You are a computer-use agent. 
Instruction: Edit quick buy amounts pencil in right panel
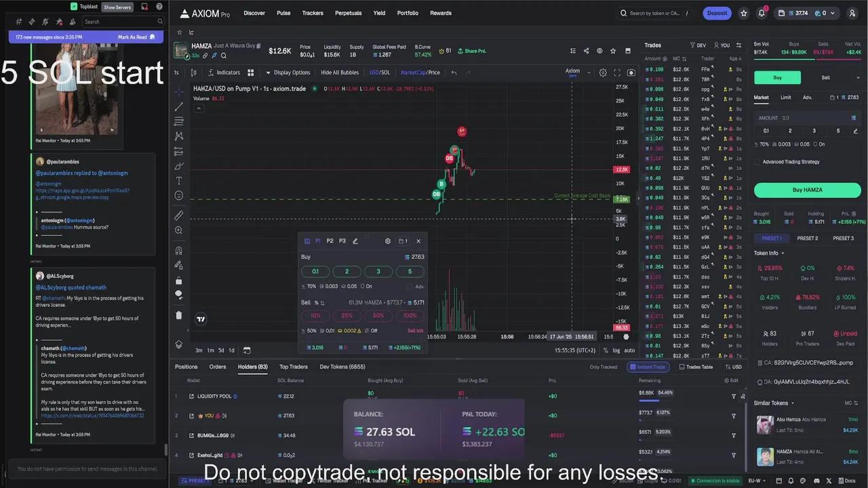pos(855,131)
